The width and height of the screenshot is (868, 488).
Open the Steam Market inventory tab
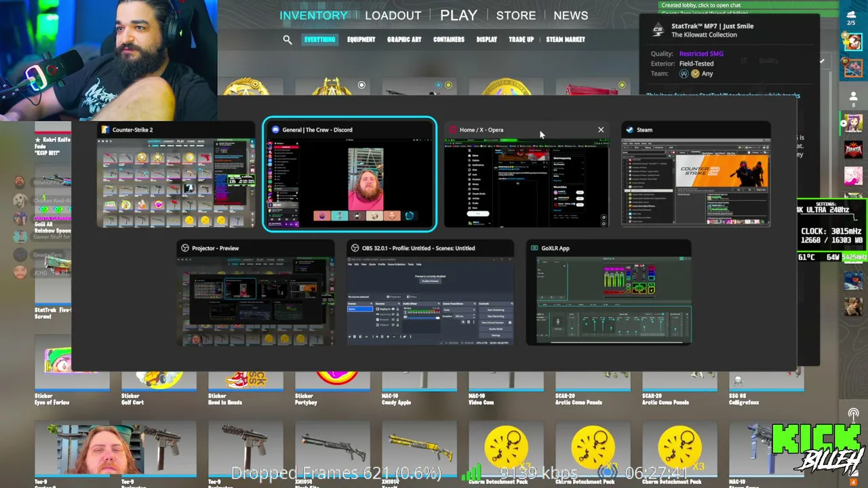tap(566, 39)
